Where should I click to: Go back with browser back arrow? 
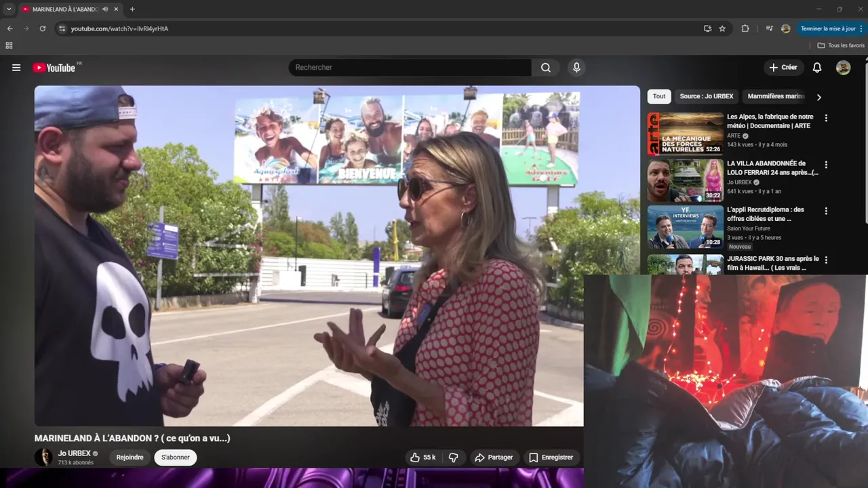[9, 28]
